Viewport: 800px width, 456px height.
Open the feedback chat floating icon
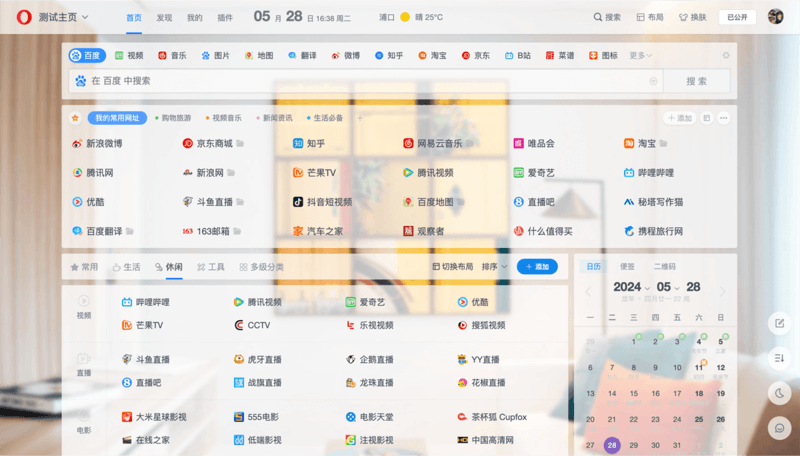(x=779, y=428)
